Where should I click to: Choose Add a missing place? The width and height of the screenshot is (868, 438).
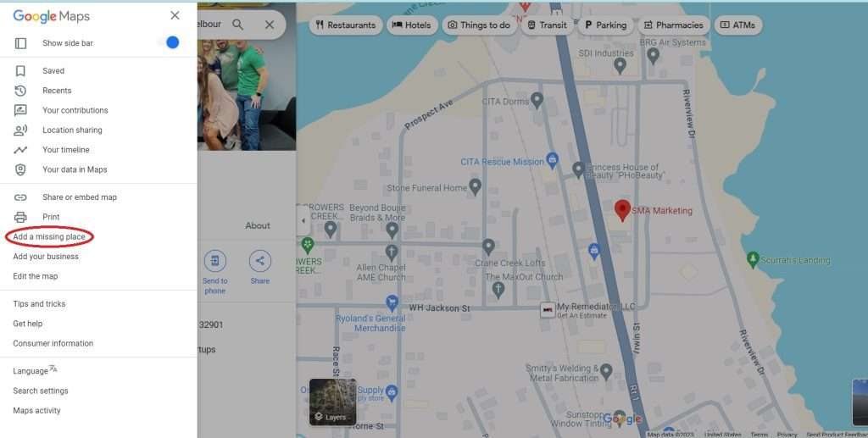(x=49, y=236)
